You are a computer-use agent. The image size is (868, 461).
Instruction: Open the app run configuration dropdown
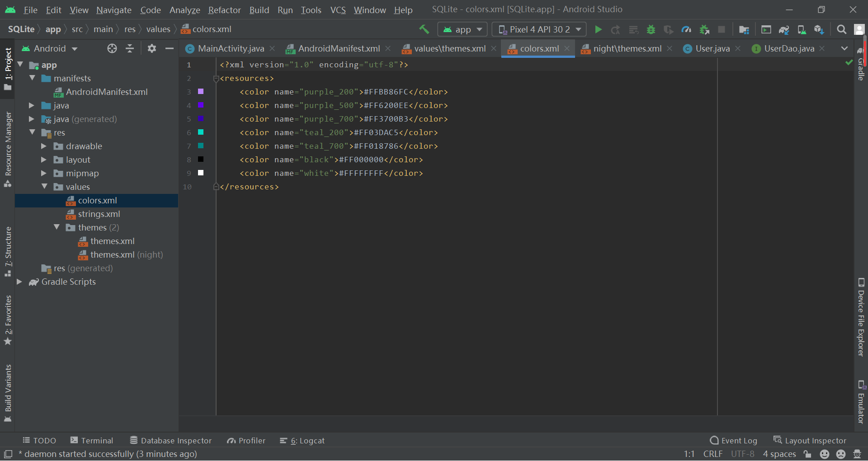(462, 29)
